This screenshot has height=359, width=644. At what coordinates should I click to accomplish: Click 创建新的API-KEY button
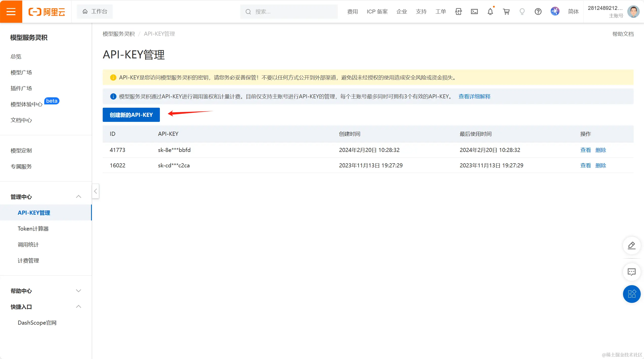pyautogui.click(x=131, y=115)
